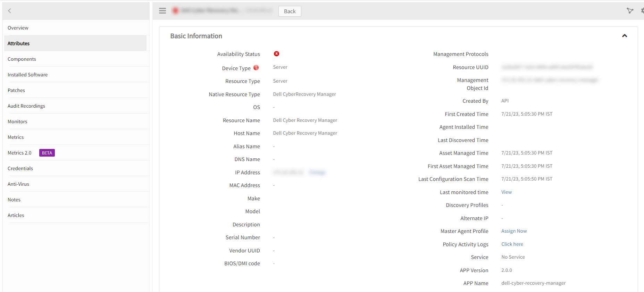Click the Device Type value Server
644x292 pixels.
280,67
